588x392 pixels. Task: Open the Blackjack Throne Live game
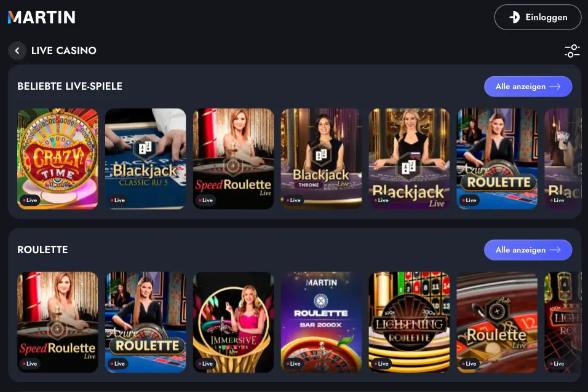coord(322,159)
